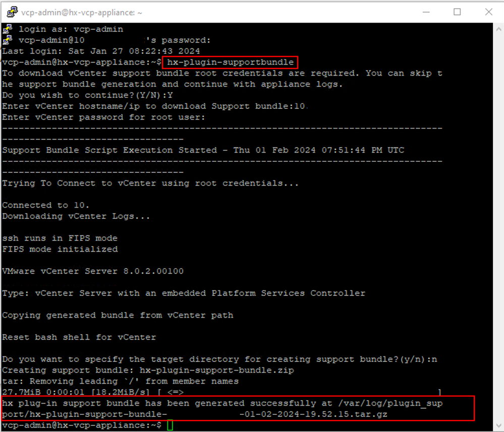Click 'Last login: Sat Jan 27 08:22:43 2024' line
Image resolution: width=504 pixels, height=432 pixels.
tap(101, 51)
